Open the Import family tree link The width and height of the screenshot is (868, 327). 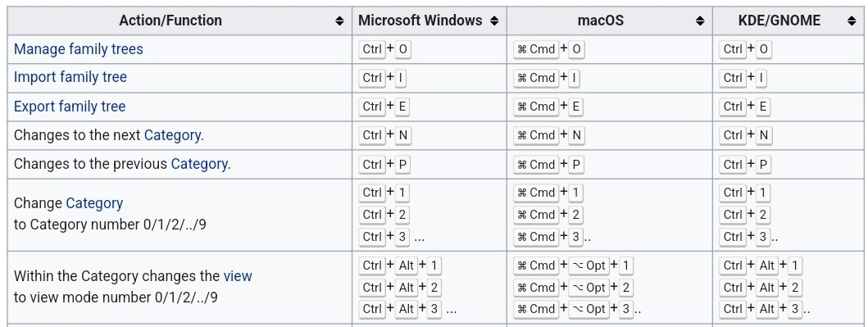(70, 77)
